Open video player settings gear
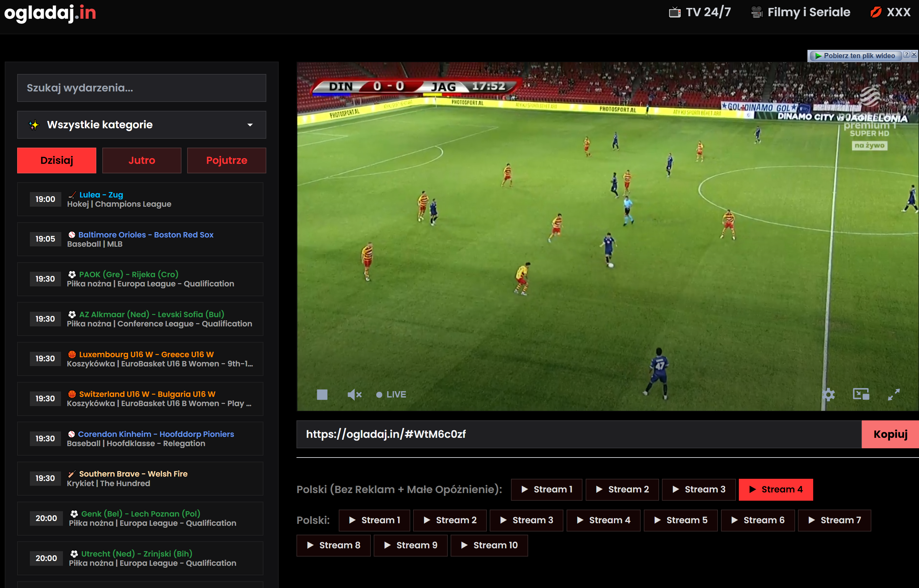 coord(828,394)
